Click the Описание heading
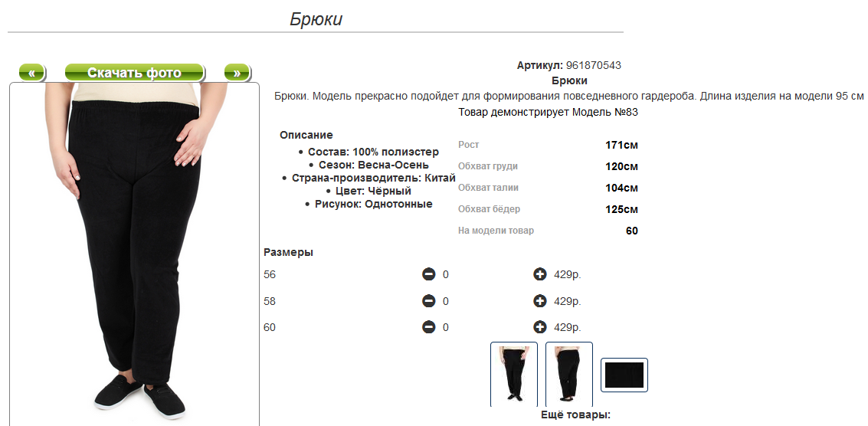Image resolution: width=868 pixels, height=426 pixels. pos(306,135)
